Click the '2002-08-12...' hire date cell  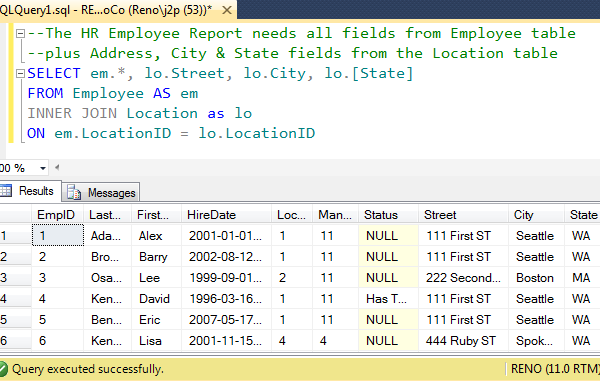pos(227,257)
